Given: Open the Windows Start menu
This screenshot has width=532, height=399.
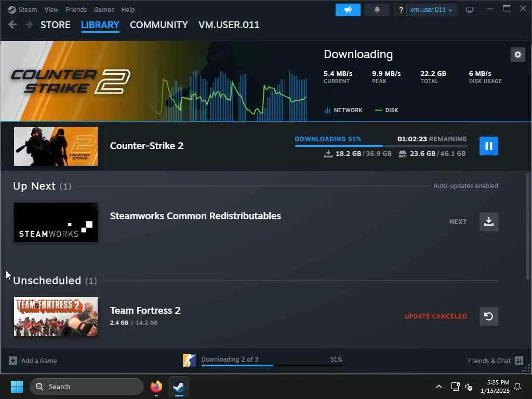Looking at the screenshot, I should coord(17,387).
